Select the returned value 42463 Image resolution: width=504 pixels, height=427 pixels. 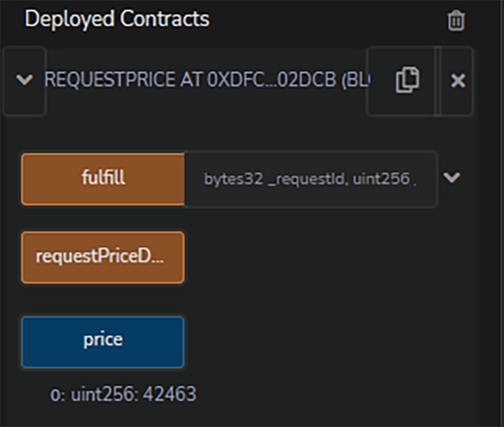169,395
